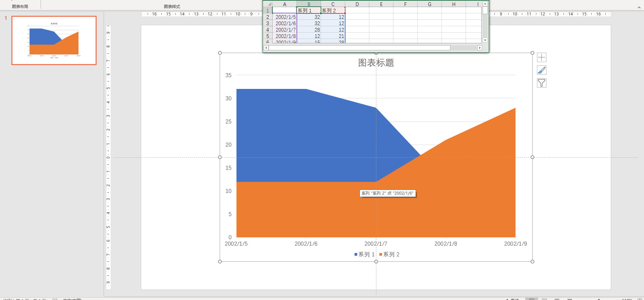The height and width of the screenshot is (300, 644).
Task: Click column G header in data sheet
Action: point(430,4)
